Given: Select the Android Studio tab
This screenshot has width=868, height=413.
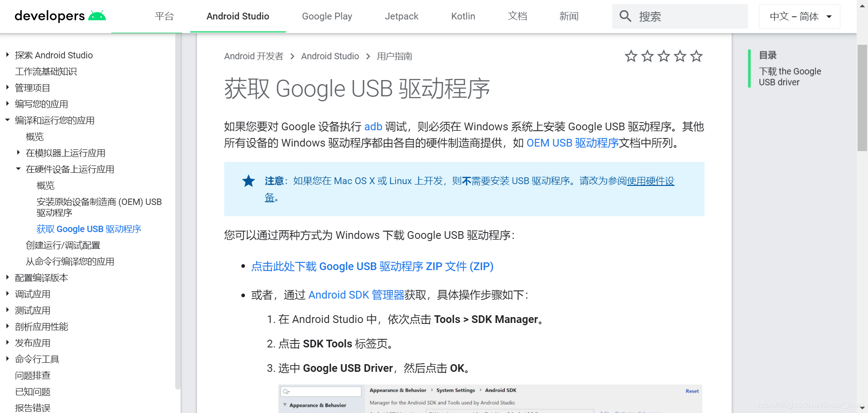Looking at the screenshot, I should click(x=238, y=16).
